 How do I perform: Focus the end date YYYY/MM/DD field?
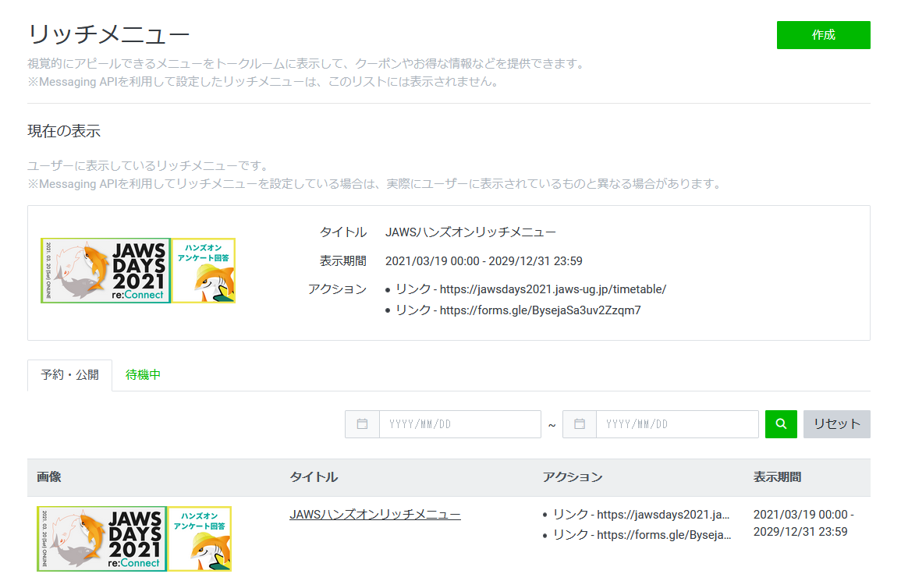(x=677, y=423)
